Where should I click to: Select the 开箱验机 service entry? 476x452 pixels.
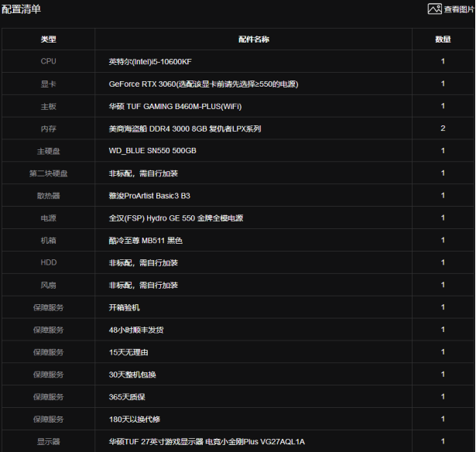124,307
